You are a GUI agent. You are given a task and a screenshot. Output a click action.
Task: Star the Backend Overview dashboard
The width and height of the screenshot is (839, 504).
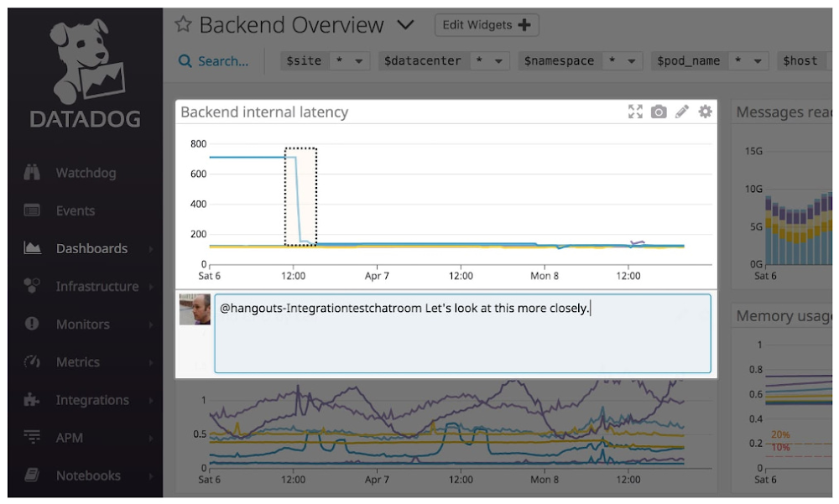[183, 25]
